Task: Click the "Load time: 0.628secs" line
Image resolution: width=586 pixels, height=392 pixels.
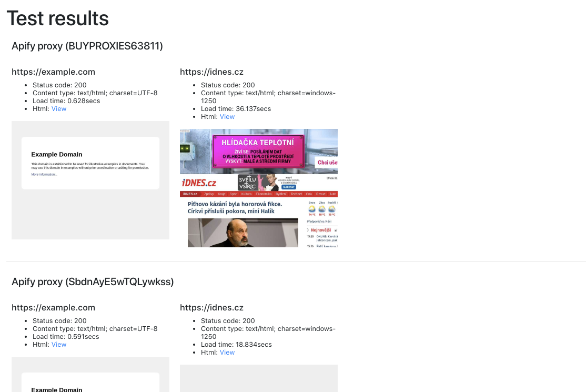Action: pyautogui.click(x=66, y=101)
